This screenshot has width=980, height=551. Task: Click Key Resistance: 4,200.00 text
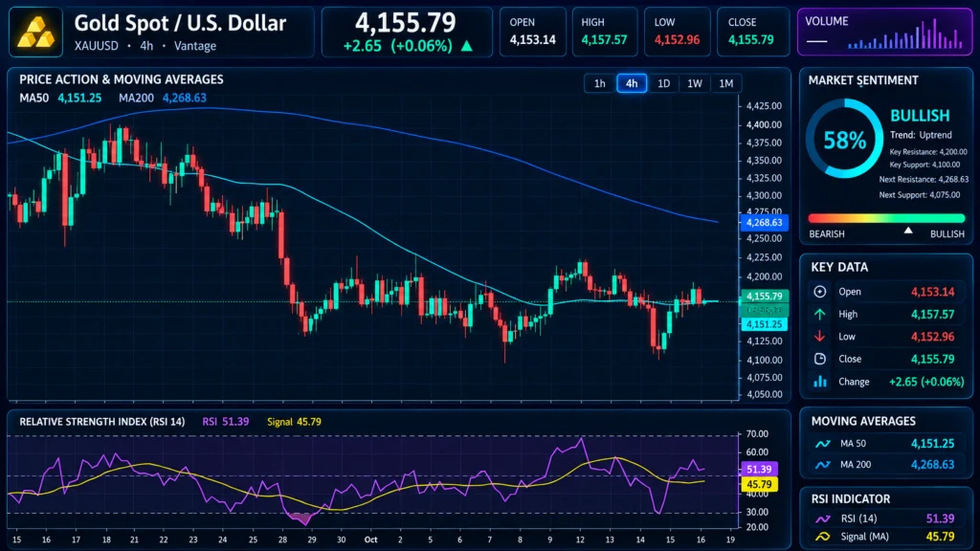coord(928,152)
